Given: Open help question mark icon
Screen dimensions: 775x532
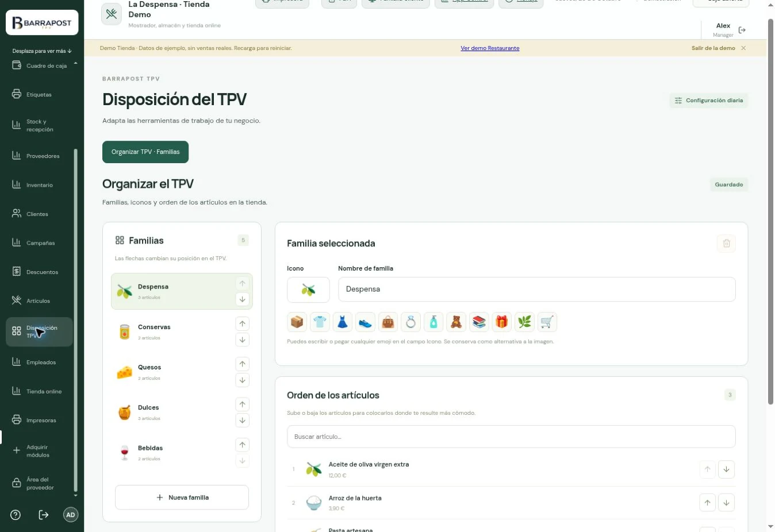Looking at the screenshot, I should click(16, 515).
